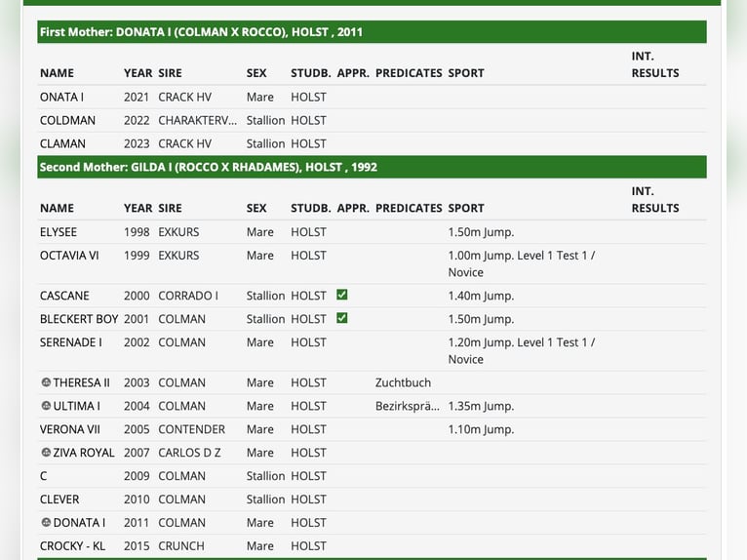Click the icon before ZIVA ROYAL
The width and height of the screenshot is (747, 560).
click(x=46, y=453)
